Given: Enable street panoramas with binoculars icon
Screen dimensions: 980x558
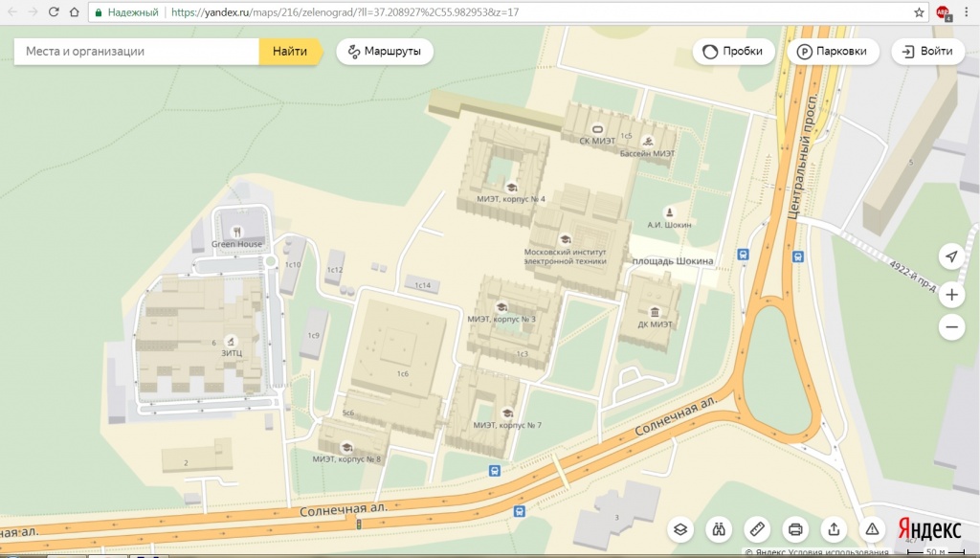Looking at the screenshot, I should coord(719,529).
